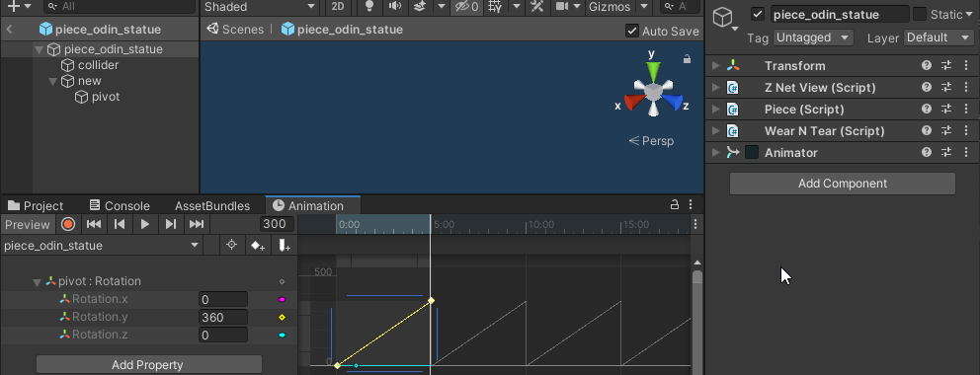
Task: Enable animation keyframe recording
Action: 68,224
